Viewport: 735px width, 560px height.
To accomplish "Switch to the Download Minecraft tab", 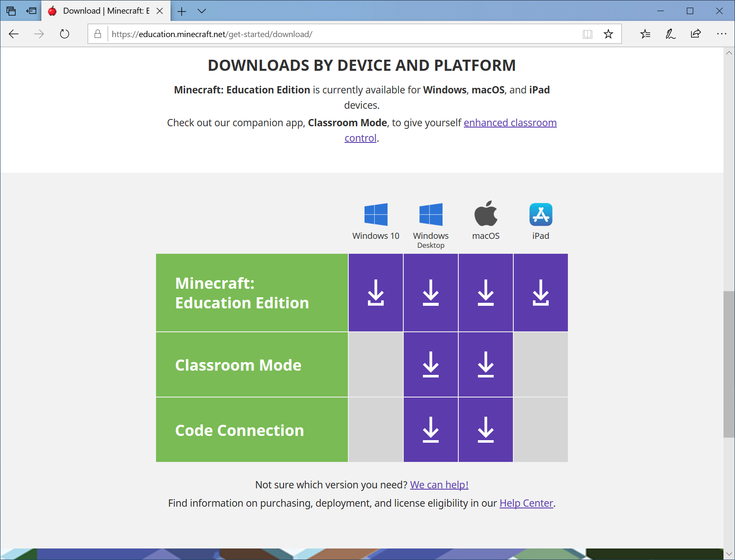I will coord(102,11).
